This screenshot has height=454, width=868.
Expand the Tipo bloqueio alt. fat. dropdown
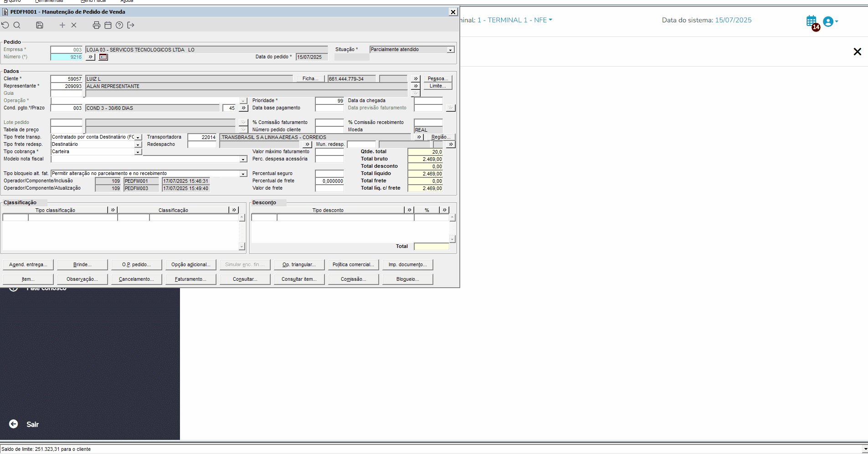click(243, 174)
